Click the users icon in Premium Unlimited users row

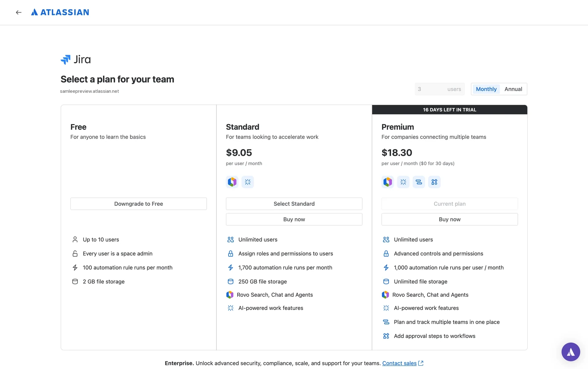(386, 239)
